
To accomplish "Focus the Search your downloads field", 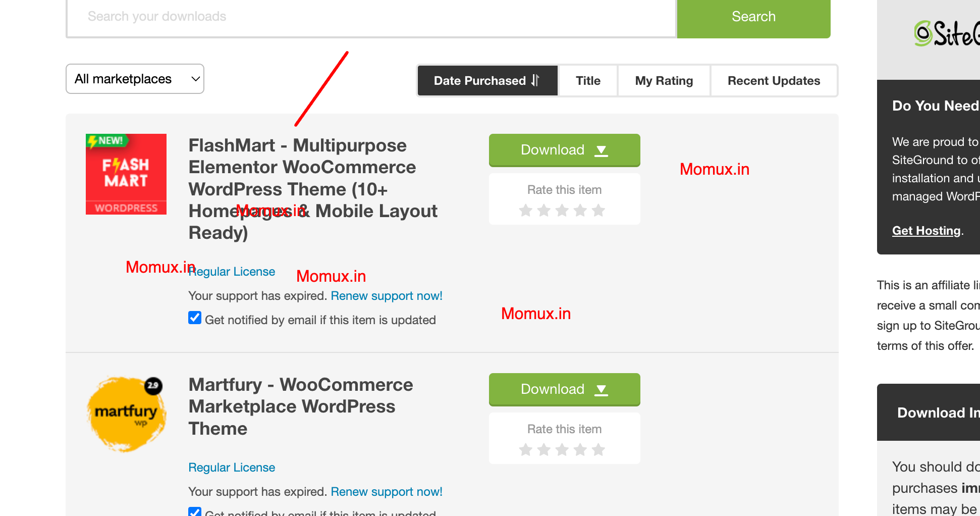I will [x=371, y=17].
